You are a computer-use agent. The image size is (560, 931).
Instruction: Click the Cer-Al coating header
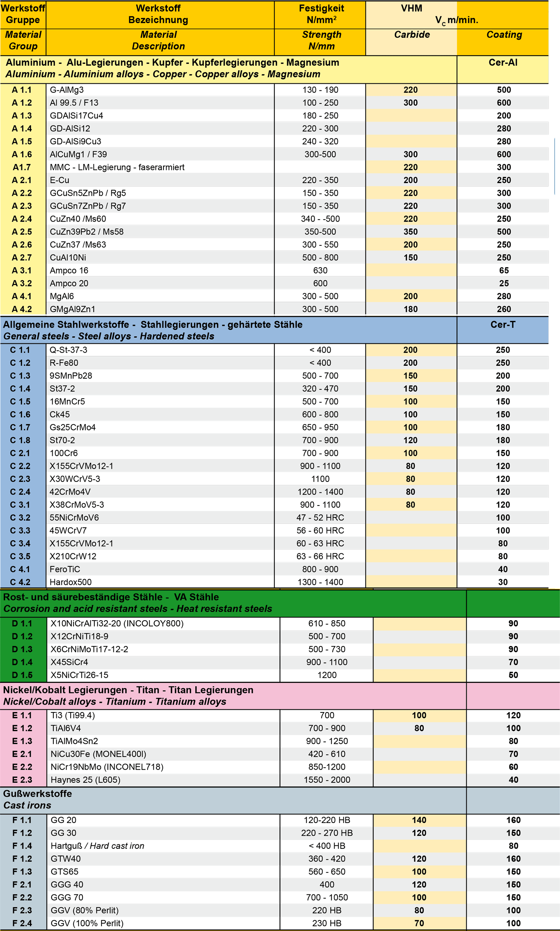pyautogui.click(x=503, y=62)
